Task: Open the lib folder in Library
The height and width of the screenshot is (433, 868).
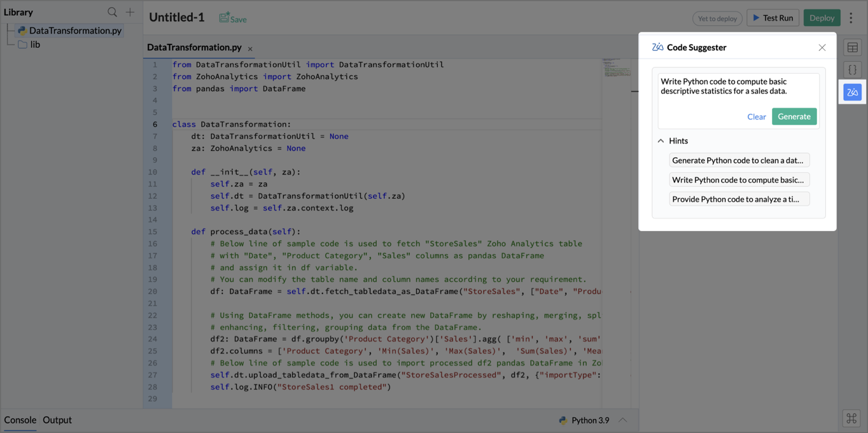Action: pyautogui.click(x=35, y=45)
